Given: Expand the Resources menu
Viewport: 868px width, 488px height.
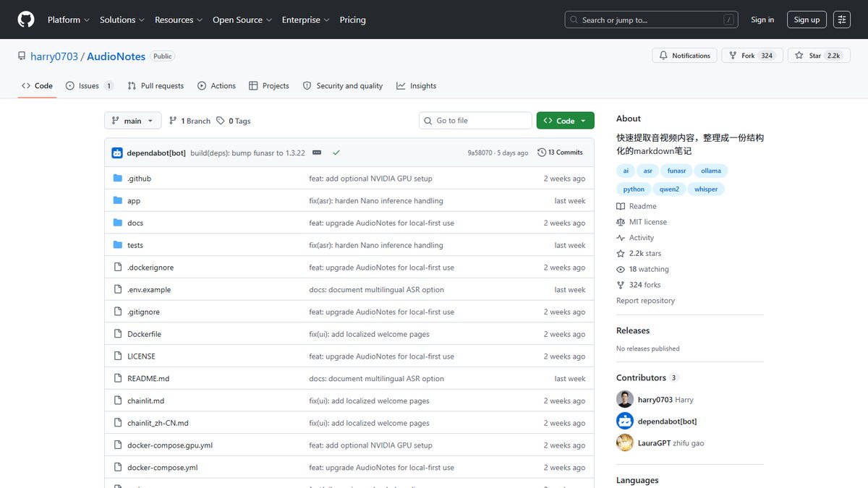Looking at the screenshot, I should (179, 20).
